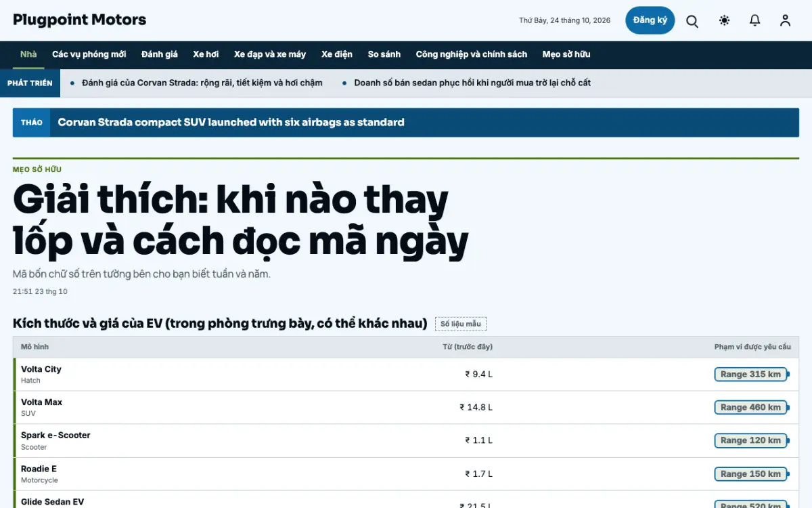This screenshot has width=812, height=508.
Task: Click the Range 120 km battery badge
Action: (x=752, y=441)
